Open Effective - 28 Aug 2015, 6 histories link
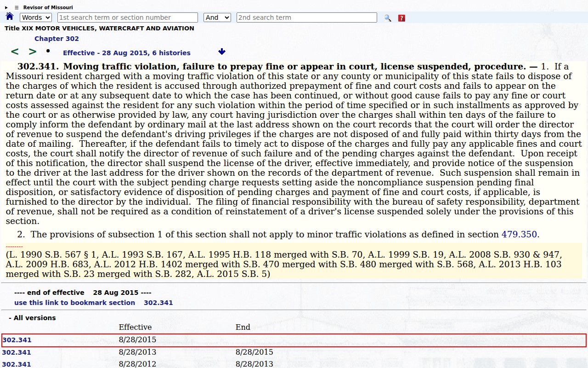 (x=127, y=53)
